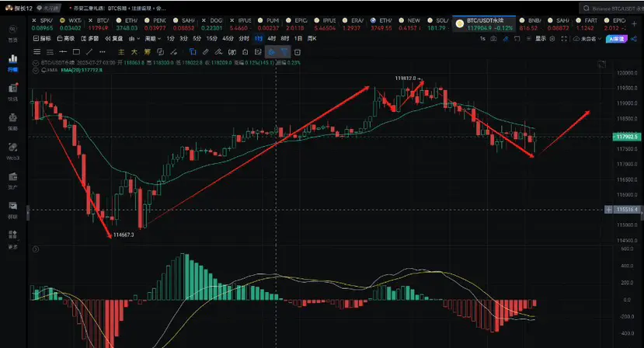Click the blue copy drawings icon
Screen dimensions: 644x348
(193, 52)
